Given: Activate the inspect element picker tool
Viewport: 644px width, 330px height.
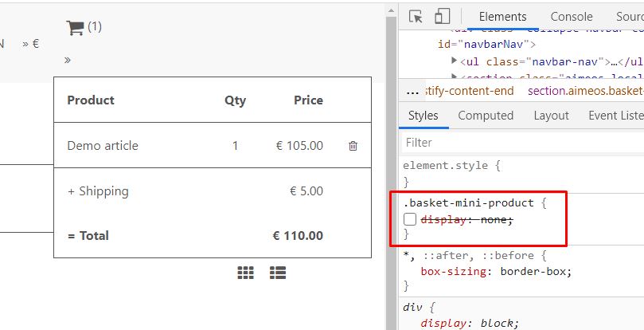Looking at the screenshot, I should pos(416,17).
